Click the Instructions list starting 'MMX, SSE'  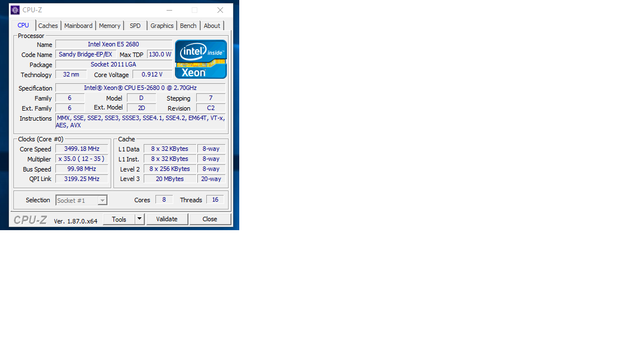tap(140, 122)
